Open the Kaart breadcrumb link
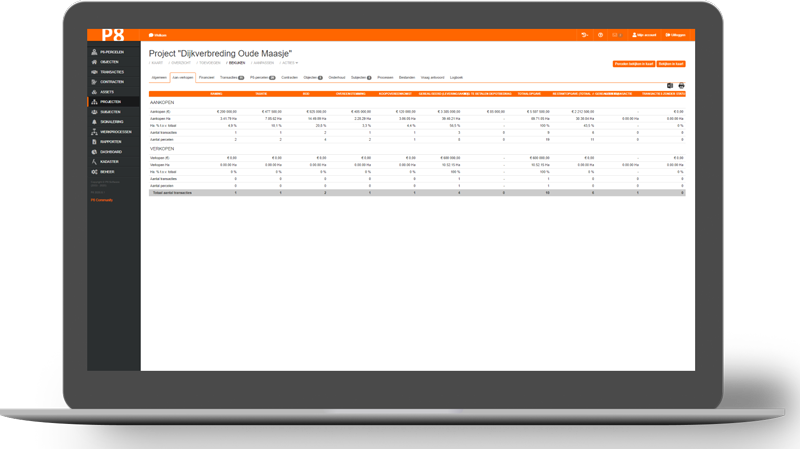Screen dimensions: 800x449 pos(156,63)
